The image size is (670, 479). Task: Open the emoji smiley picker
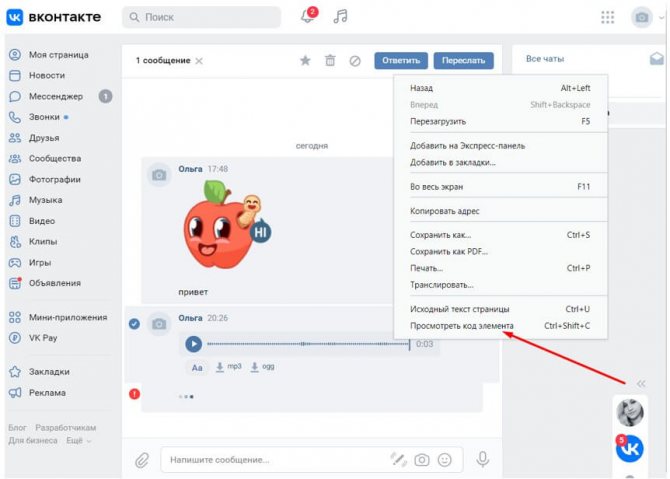coord(445,460)
